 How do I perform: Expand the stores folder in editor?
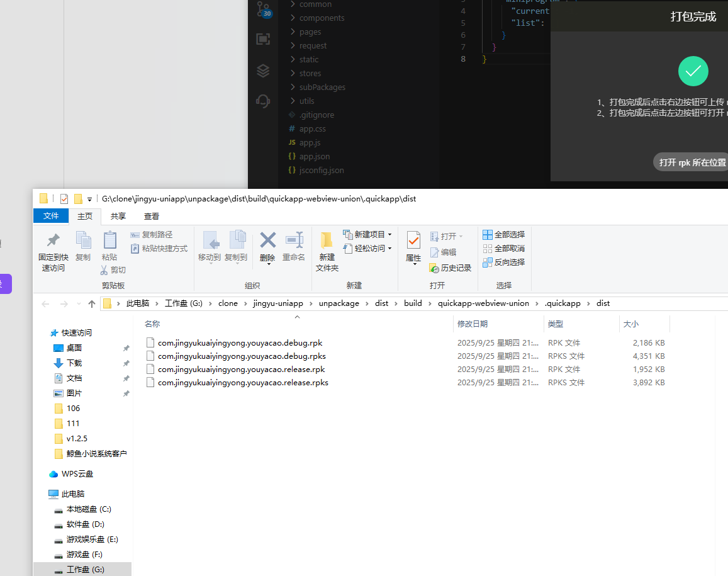(293, 73)
